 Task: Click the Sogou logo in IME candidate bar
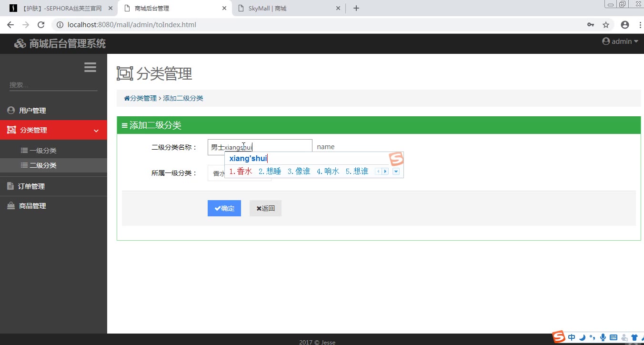[396, 159]
